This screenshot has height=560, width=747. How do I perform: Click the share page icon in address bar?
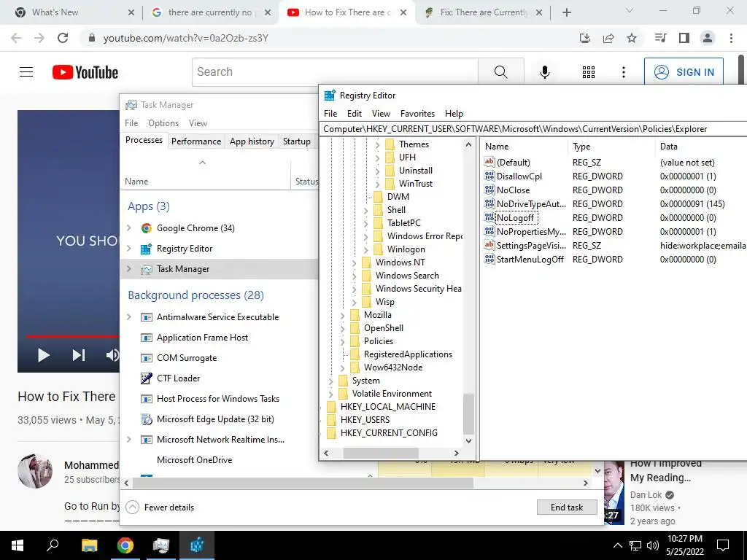608,38
